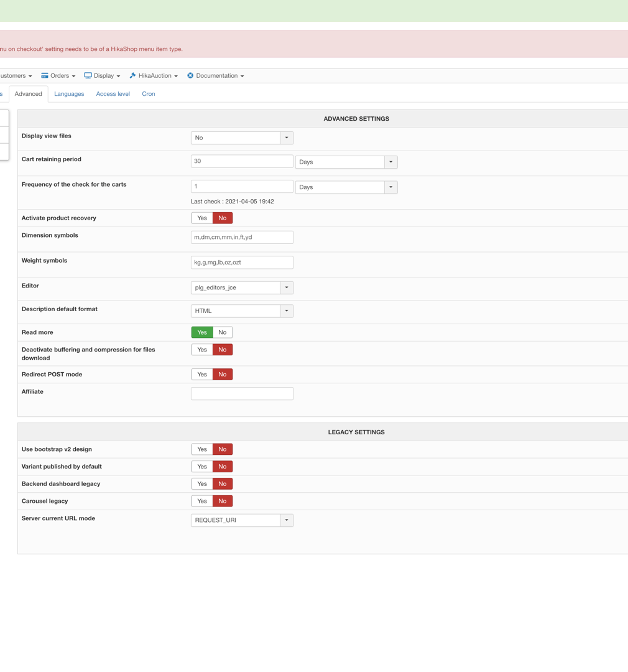Set Use bootstrap v2 design to No
Screen dimensions: 628x672
click(x=223, y=449)
